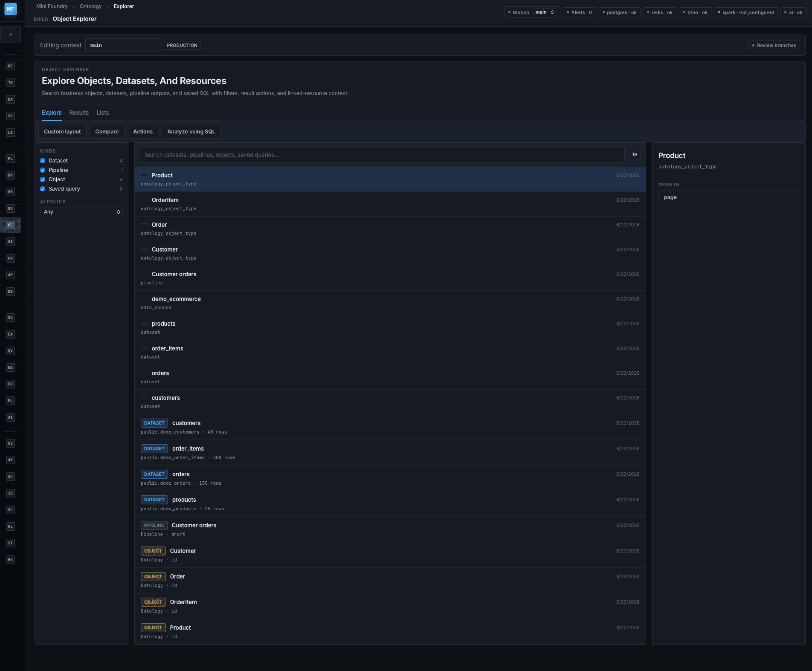This screenshot has height=671, width=812.
Task: Open the PL sidebar icon
Action: (x=11, y=159)
